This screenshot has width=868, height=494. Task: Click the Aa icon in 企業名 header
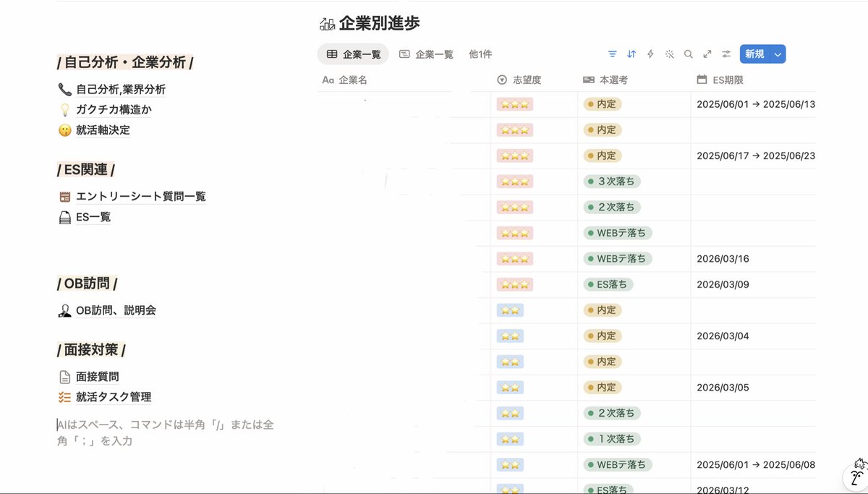click(328, 80)
